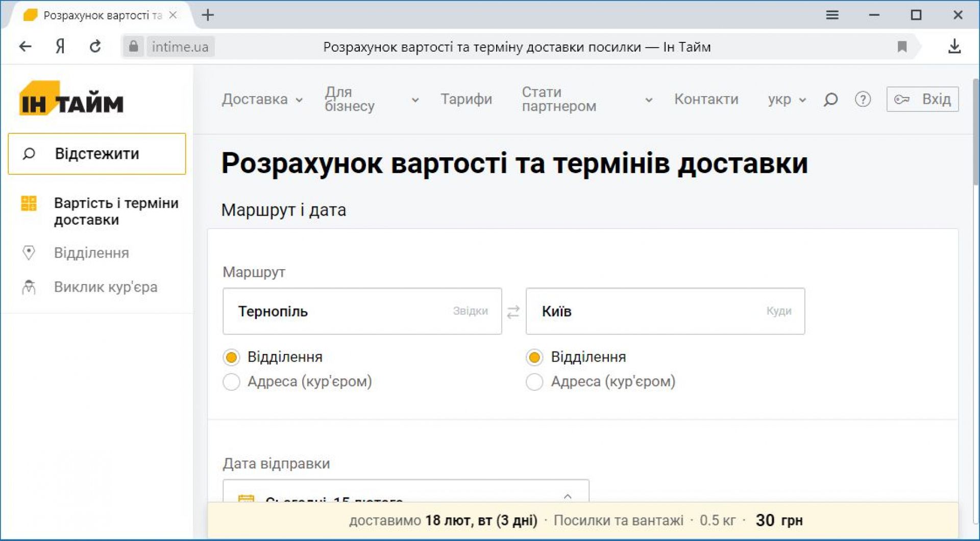Open 'Виклик кур'єра' sidebar link

(x=105, y=287)
